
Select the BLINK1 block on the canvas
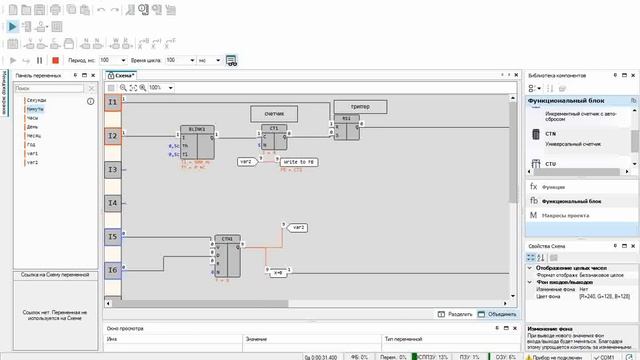197,142
